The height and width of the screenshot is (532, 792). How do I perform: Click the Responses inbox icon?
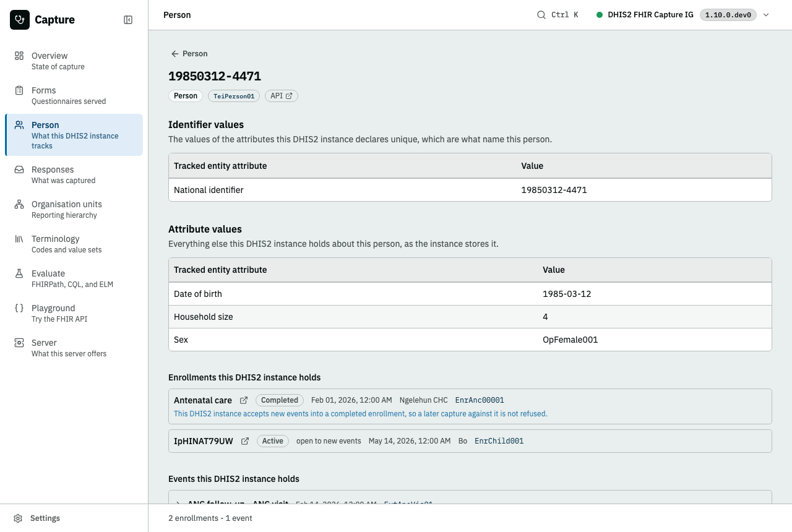(x=19, y=169)
